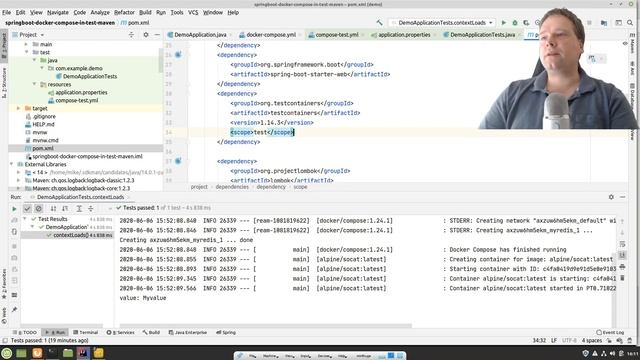This screenshot has height=360, width=640.
Task: Collapse all test results icon
Action: (x=91, y=209)
